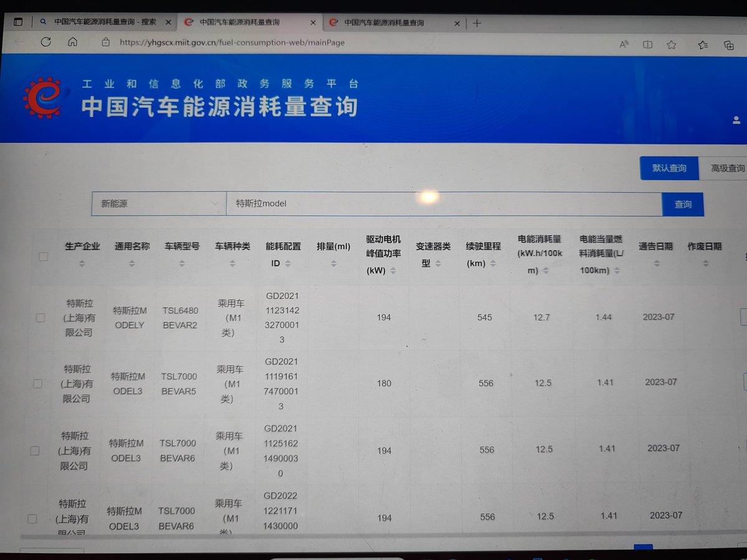The image size is (747, 560).
Task: Click the browser address bar URL
Action: (232, 43)
